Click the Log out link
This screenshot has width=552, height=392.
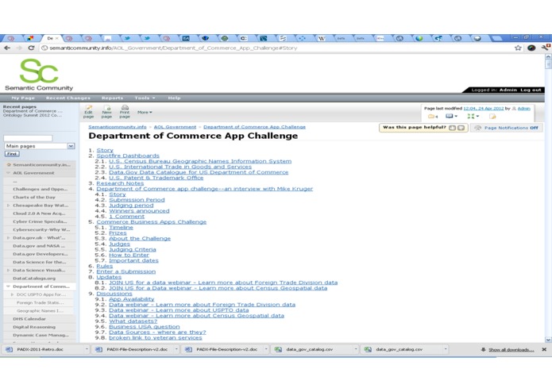tap(531, 90)
